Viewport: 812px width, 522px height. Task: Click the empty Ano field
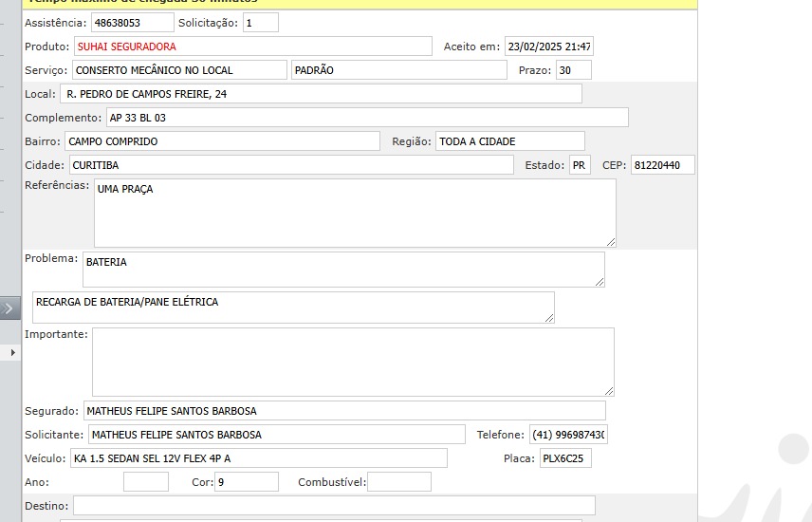146,482
